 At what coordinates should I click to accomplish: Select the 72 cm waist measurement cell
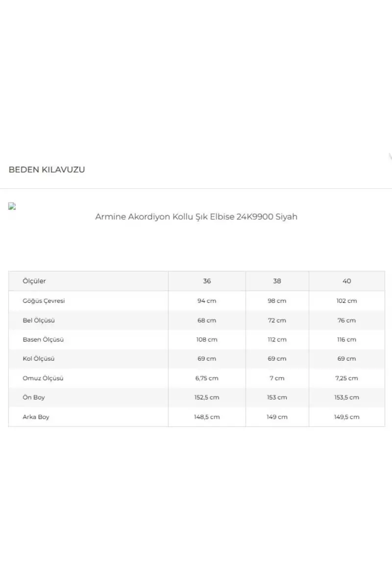coord(277,320)
